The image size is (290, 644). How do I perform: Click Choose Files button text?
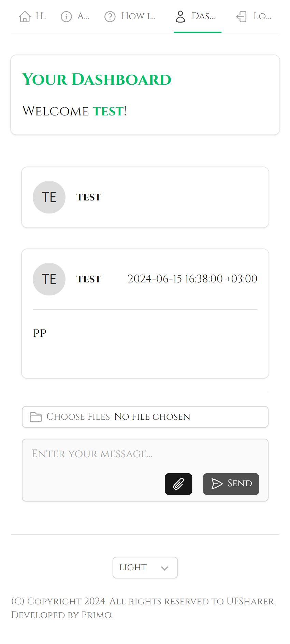coord(78,417)
